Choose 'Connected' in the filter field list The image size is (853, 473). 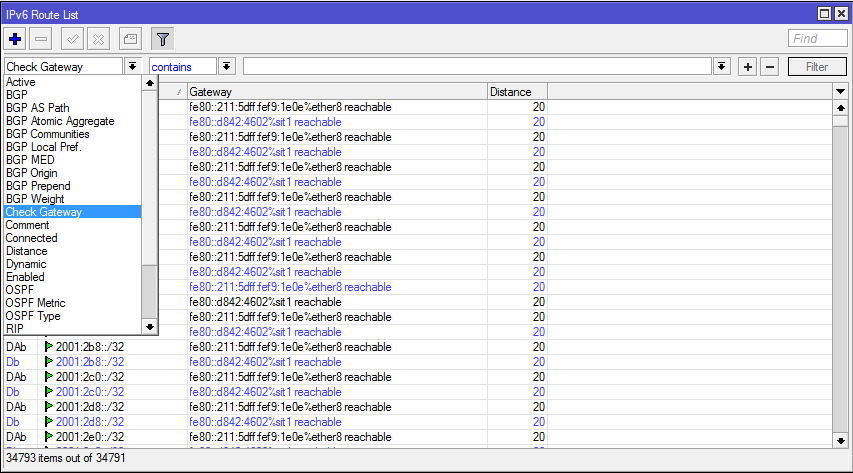32,238
